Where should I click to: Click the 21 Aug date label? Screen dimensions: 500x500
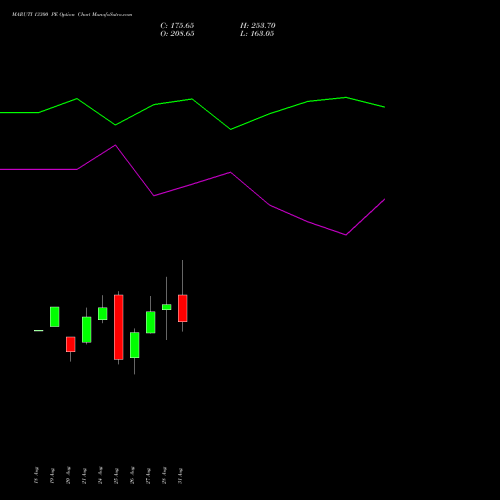click(84, 475)
